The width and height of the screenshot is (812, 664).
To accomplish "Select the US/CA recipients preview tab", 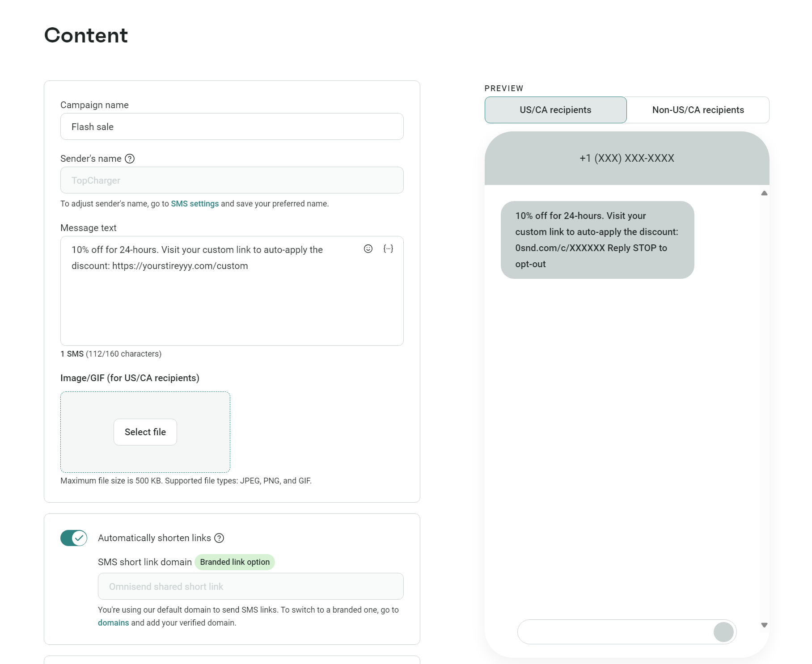I will [555, 109].
